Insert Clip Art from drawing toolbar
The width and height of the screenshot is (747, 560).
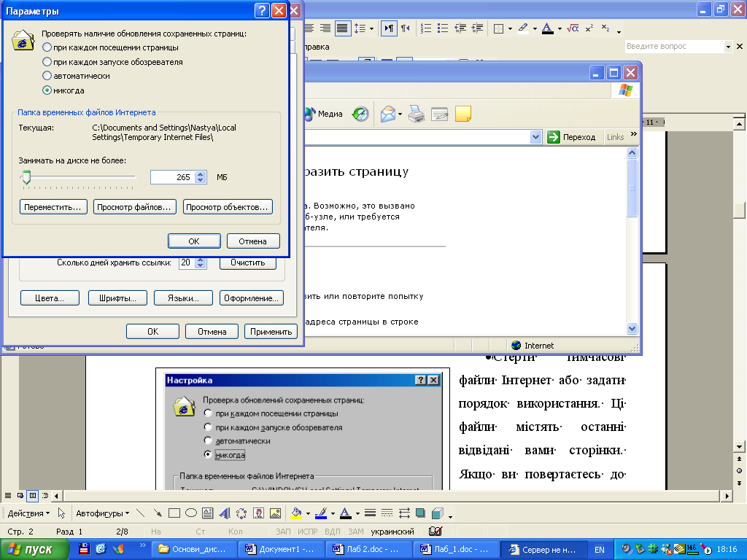pyautogui.click(x=258, y=513)
